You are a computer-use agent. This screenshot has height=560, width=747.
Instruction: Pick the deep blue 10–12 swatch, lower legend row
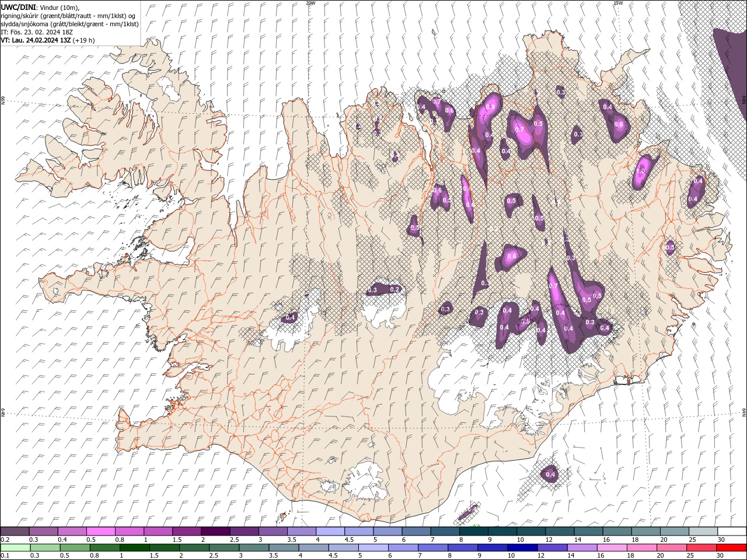coord(522,548)
